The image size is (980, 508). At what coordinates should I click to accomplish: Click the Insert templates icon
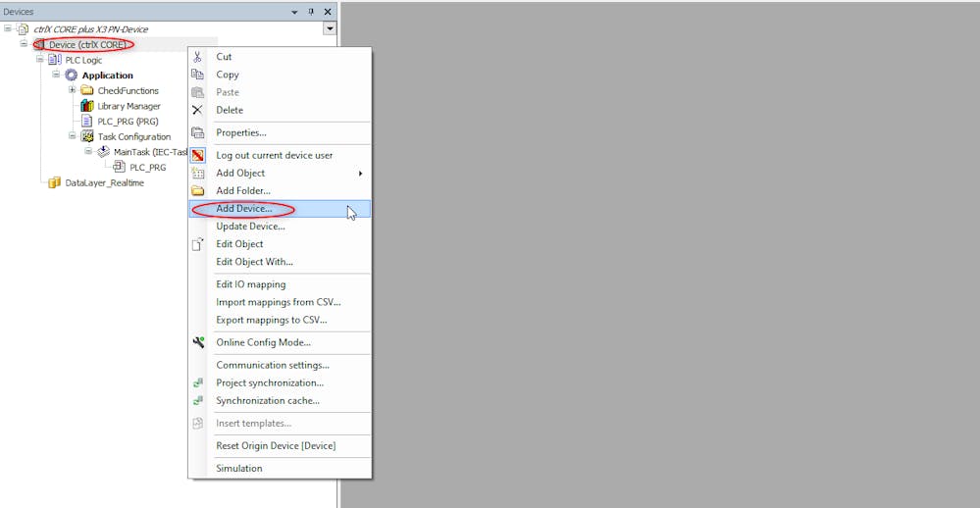pos(197,423)
